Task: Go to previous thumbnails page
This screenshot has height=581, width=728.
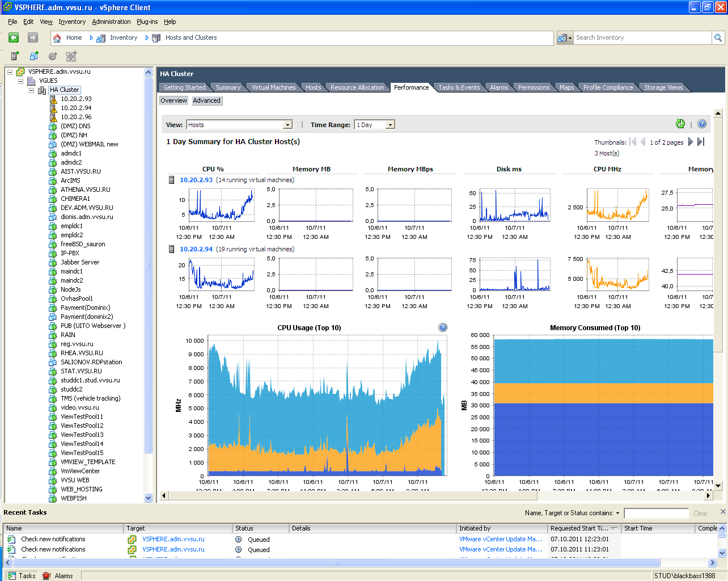Action: pos(643,142)
